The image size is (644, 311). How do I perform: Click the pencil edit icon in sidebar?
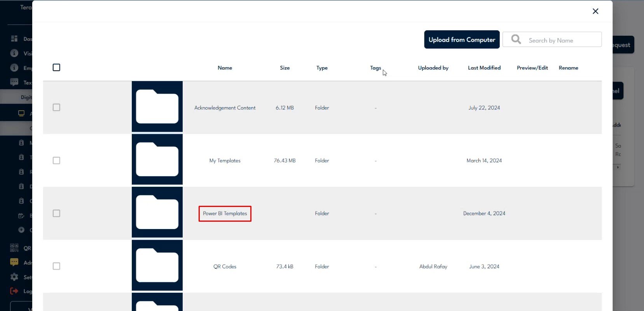(x=21, y=215)
